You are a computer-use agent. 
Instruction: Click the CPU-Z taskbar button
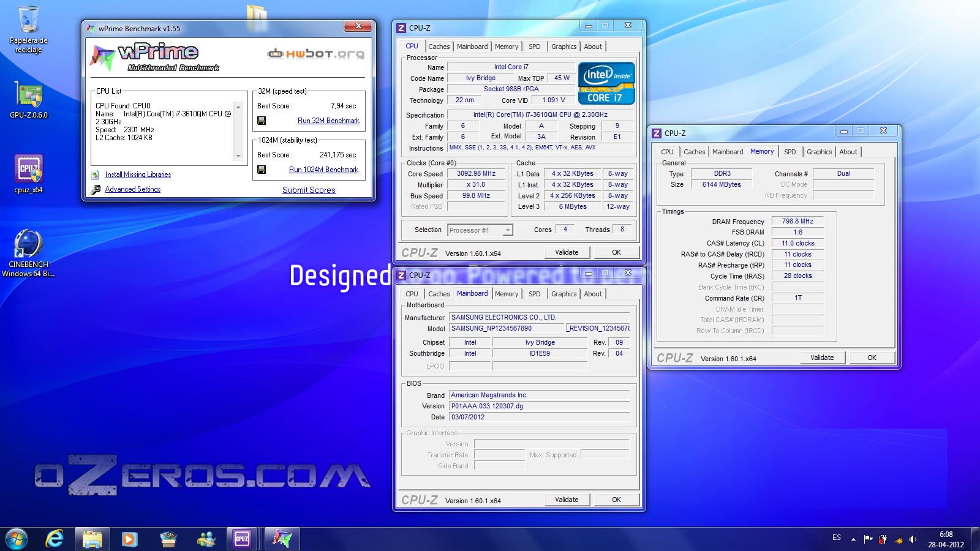tap(243, 539)
